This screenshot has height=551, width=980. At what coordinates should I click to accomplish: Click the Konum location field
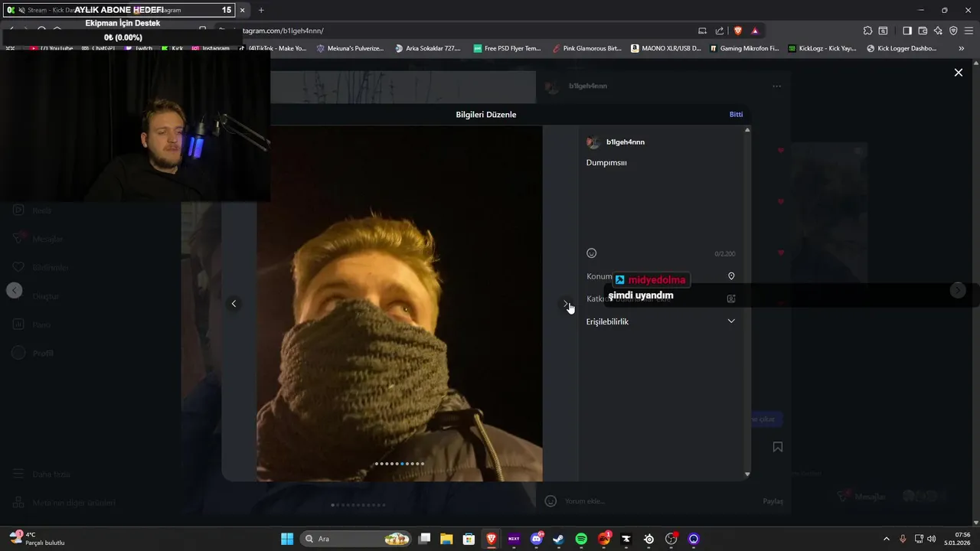(661, 276)
